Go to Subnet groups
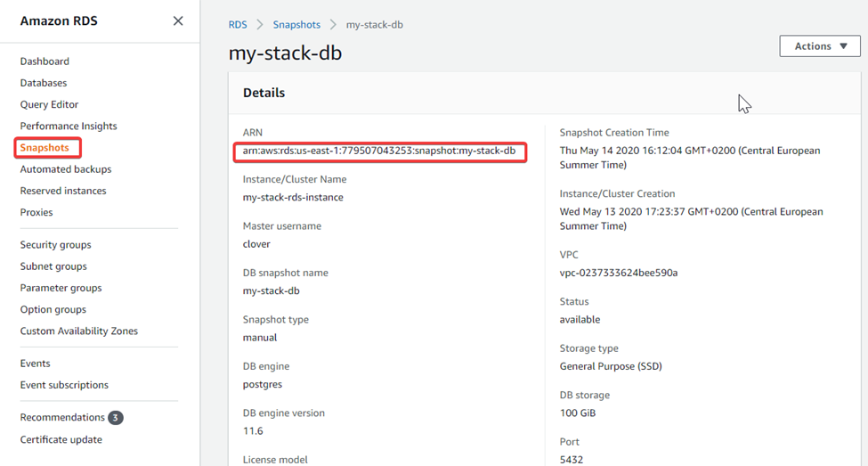The width and height of the screenshot is (868, 466). coord(53,266)
